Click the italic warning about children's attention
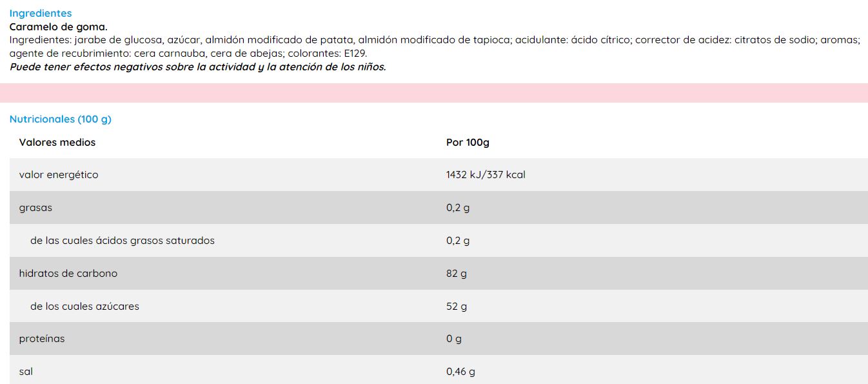 pos(197,66)
